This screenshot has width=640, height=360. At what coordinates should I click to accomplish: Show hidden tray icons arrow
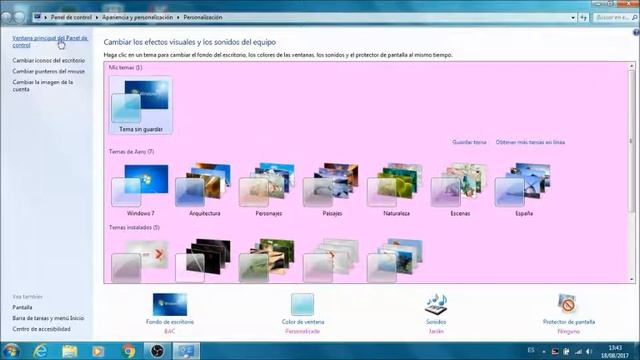coord(543,351)
